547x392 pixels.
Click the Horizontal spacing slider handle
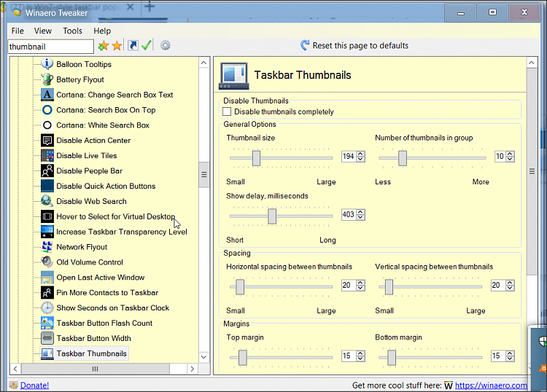(240, 287)
